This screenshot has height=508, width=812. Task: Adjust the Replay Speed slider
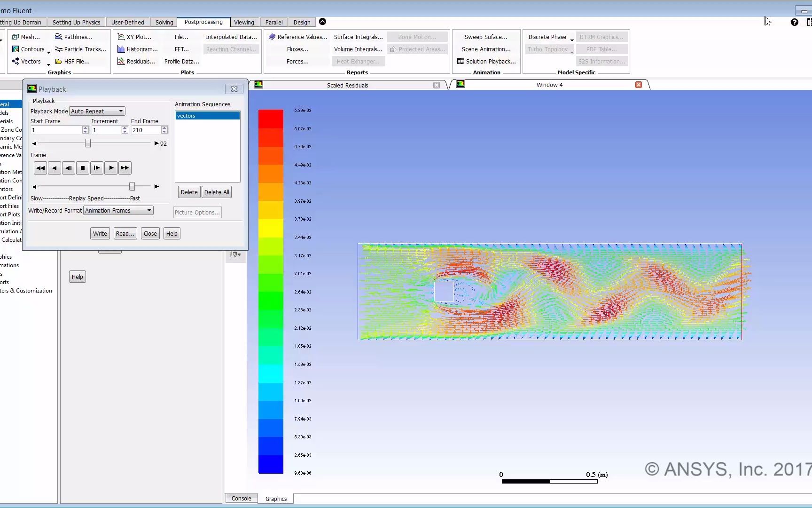[x=132, y=186]
